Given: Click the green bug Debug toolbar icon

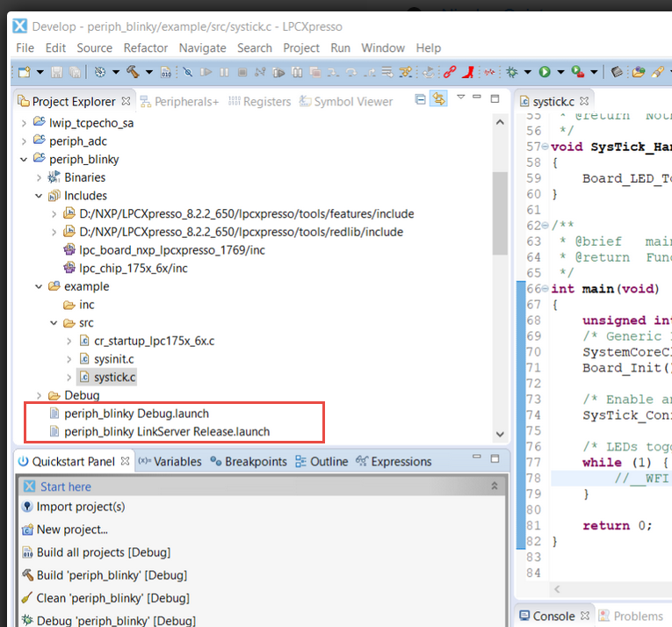Looking at the screenshot, I should [x=512, y=72].
